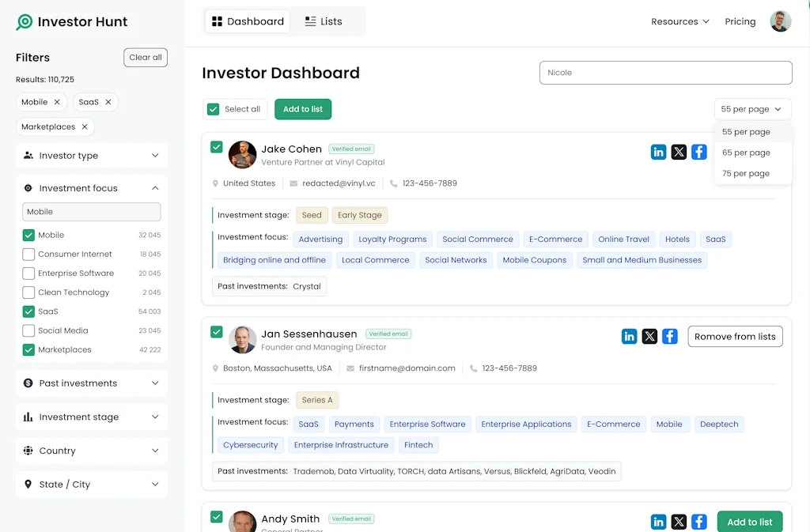The width and height of the screenshot is (810, 532).
Task: Open the Pricing page
Action: pos(740,21)
